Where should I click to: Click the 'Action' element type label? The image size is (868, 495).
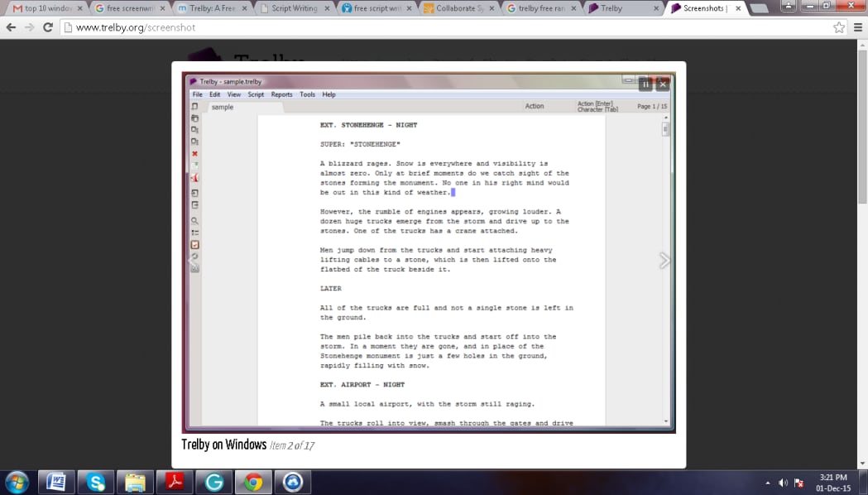[x=535, y=106]
